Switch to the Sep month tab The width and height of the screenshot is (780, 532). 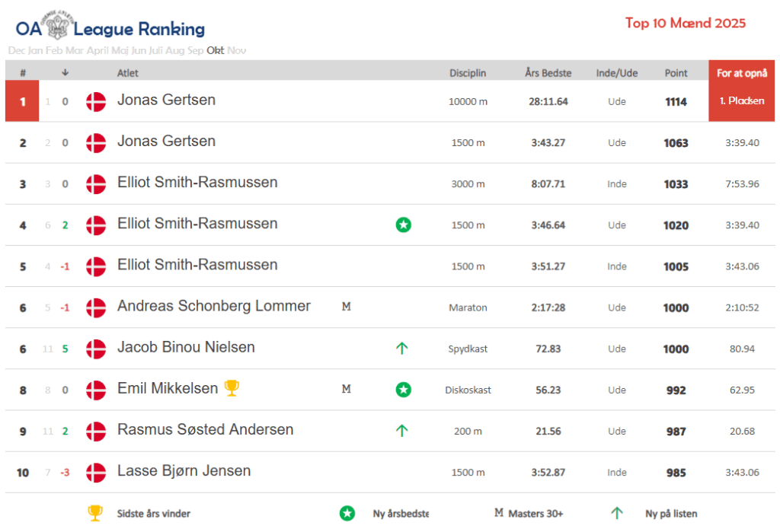pos(196,51)
